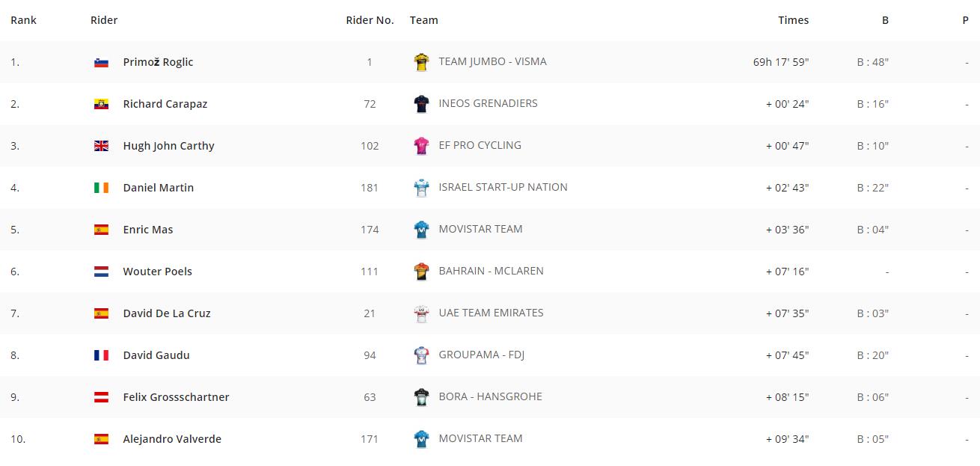
Task: Open ISRAEL START-UP NATION team link
Action: tap(503, 187)
